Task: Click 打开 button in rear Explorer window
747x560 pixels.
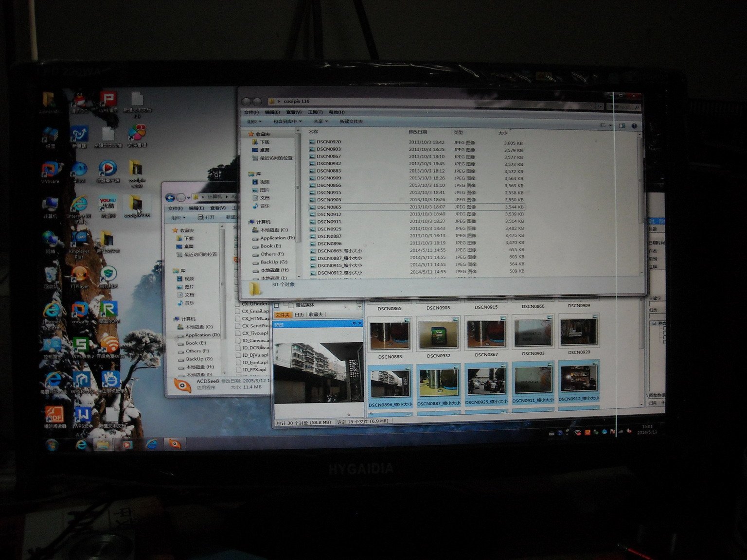Action: point(207,217)
